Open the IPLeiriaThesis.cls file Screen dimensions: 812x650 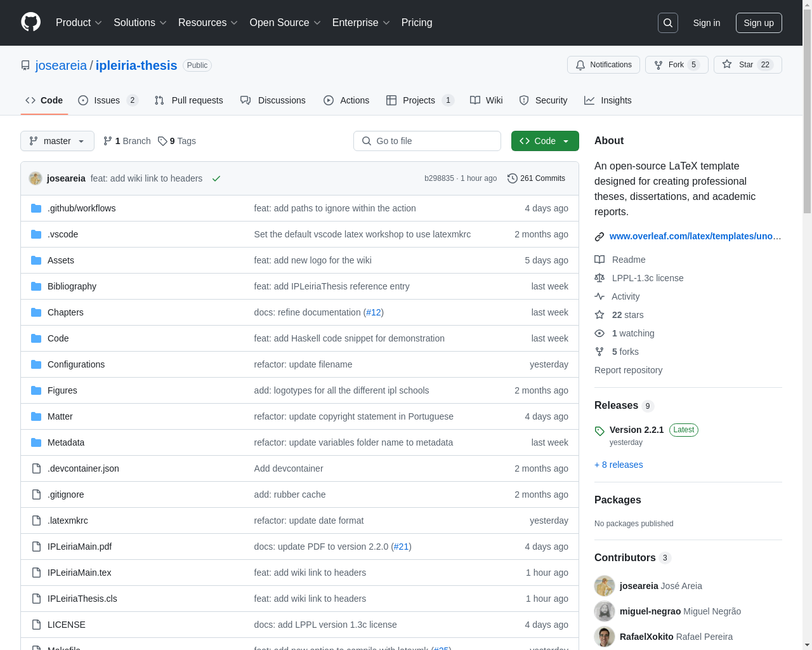click(82, 599)
